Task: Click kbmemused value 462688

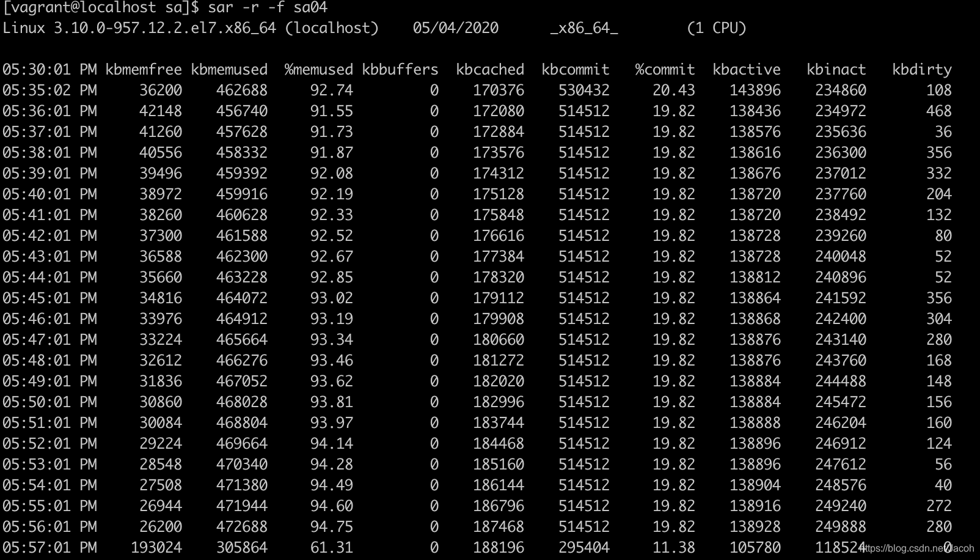Action: (x=242, y=90)
